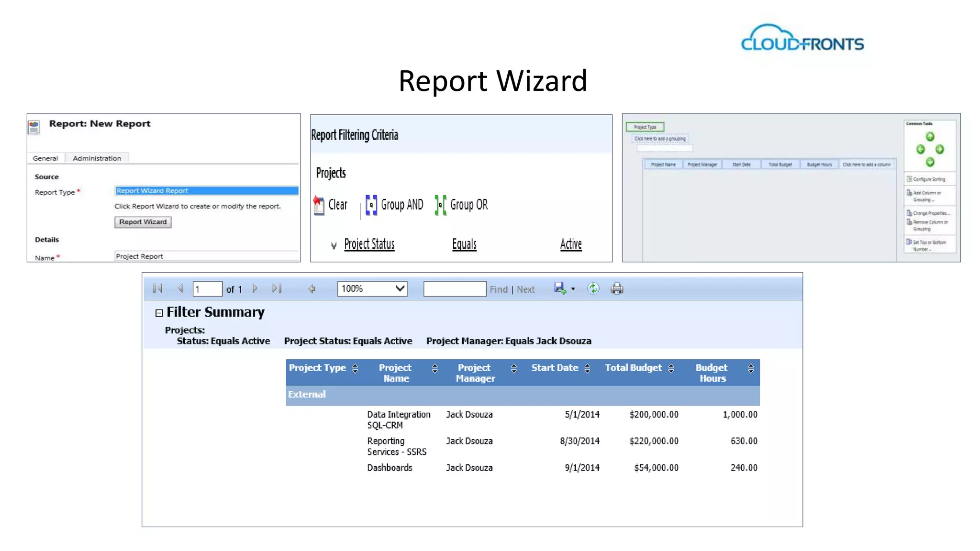
Task: Open the Report Type dropdown
Action: click(x=207, y=190)
